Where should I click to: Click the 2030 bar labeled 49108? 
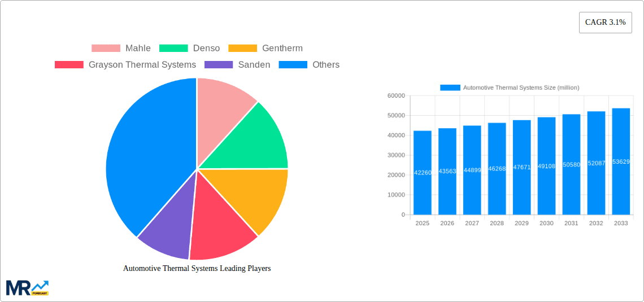point(547,166)
